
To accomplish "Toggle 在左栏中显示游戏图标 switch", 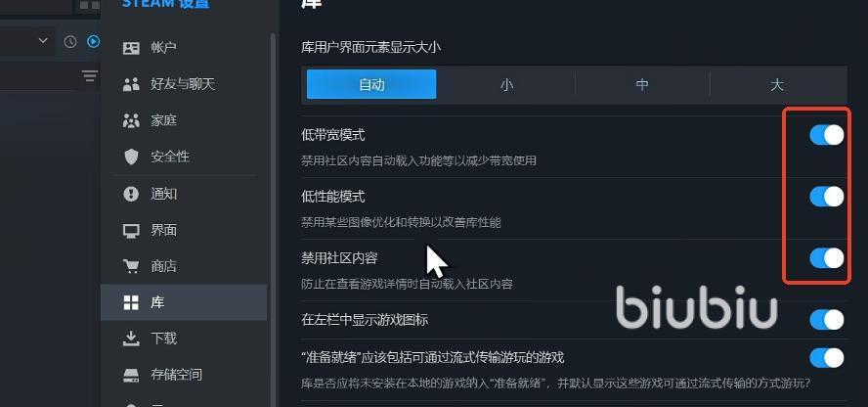I will [827, 320].
